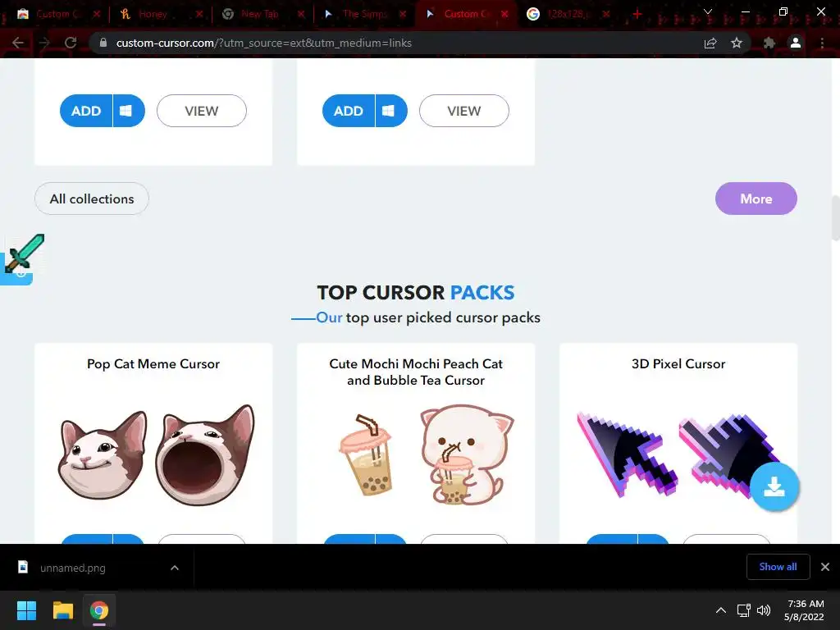The image size is (840, 630).
Task: Open All collections
Action: (x=92, y=199)
